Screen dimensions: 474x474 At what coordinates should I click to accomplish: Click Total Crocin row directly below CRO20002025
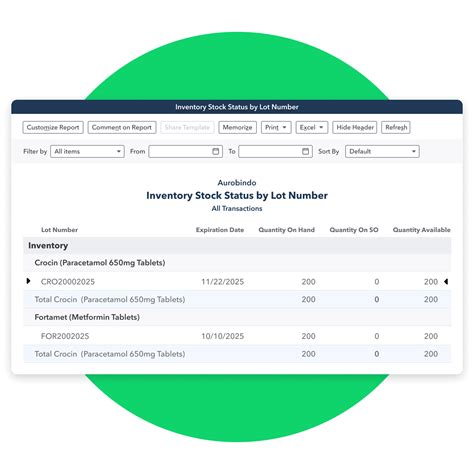(x=237, y=299)
